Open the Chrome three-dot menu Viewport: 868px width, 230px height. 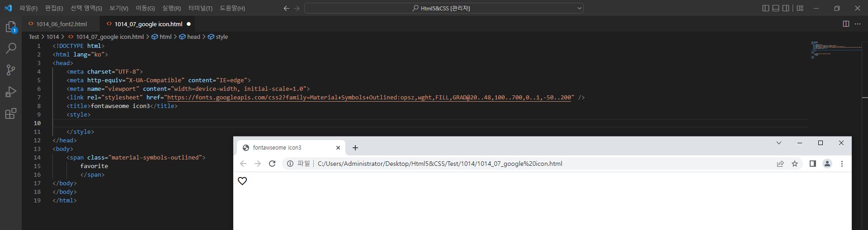(x=842, y=164)
